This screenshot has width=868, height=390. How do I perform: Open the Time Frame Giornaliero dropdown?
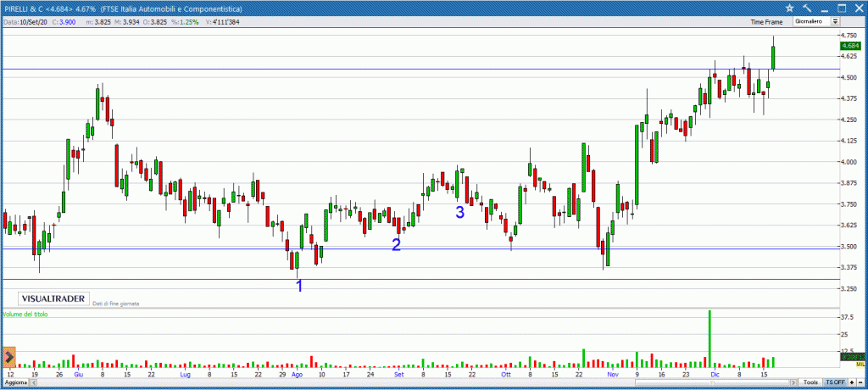coord(816,21)
